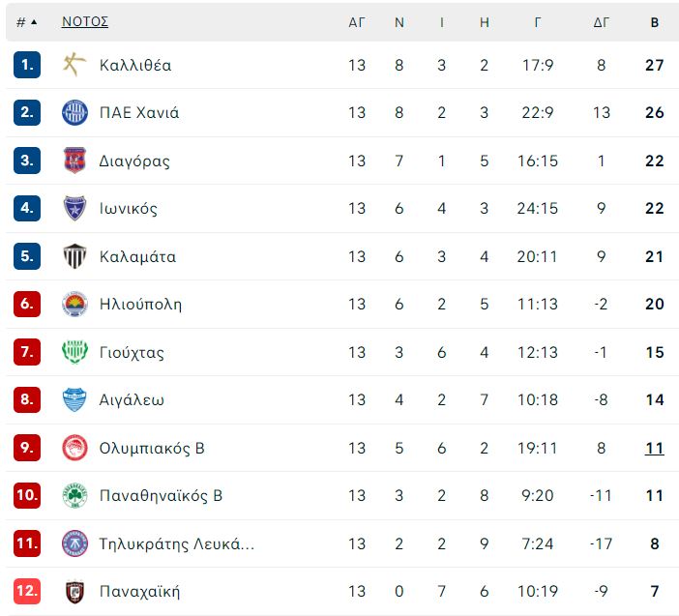This screenshot has height=616, width=679.
Task: Sort by the ΔΓ goal difference column
Action: [601, 22]
